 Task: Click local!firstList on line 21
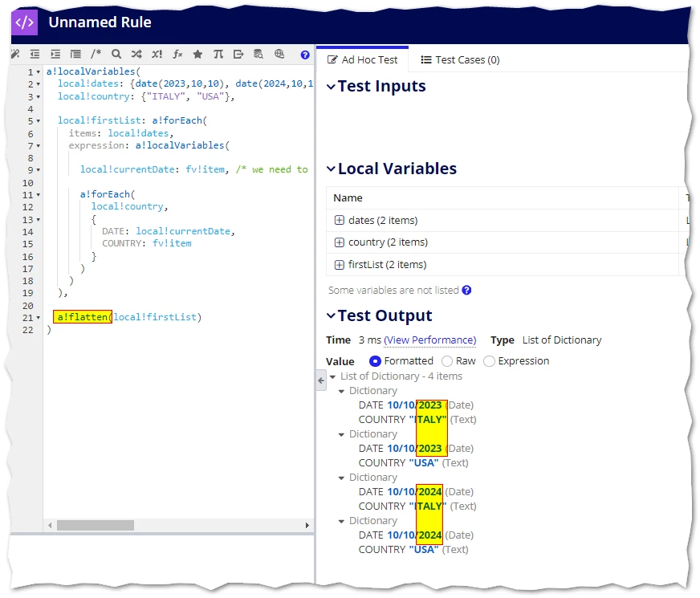click(x=155, y=317)
